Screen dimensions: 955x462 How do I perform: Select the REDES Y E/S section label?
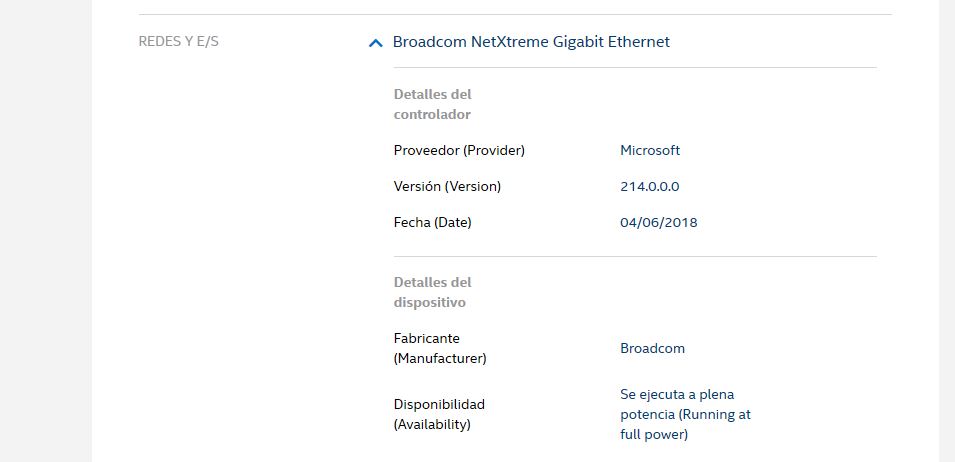178,42
